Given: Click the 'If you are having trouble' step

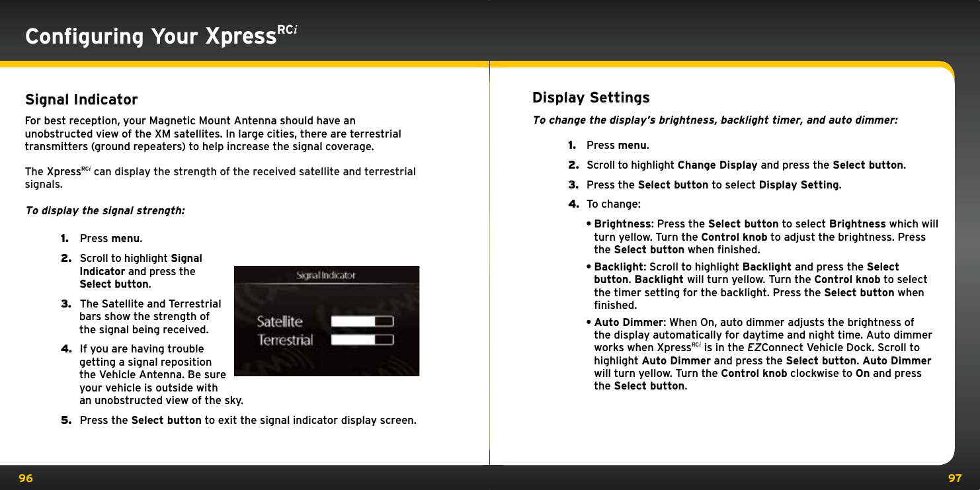Looking at the screenshot, I should [152, 374].
